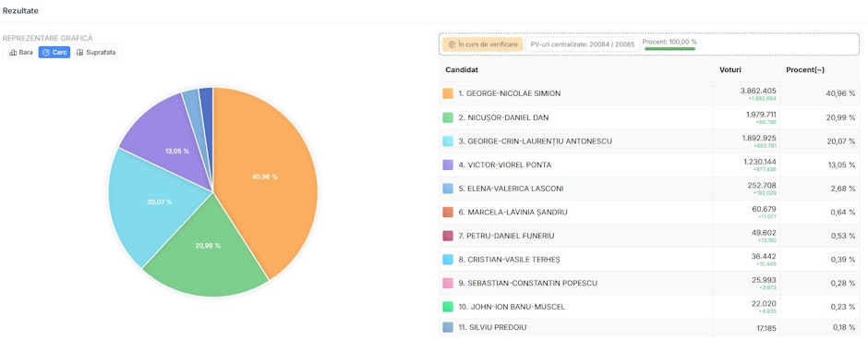
Task: Click the green Procent progress bar
Action: click(669, 49)
